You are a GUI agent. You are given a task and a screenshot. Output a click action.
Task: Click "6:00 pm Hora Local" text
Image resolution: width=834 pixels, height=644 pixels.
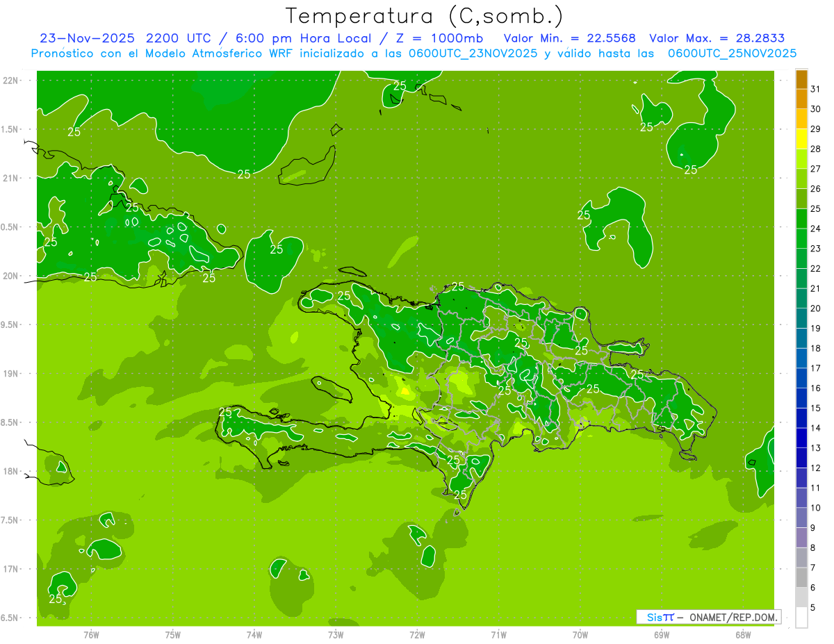(301, 38)
